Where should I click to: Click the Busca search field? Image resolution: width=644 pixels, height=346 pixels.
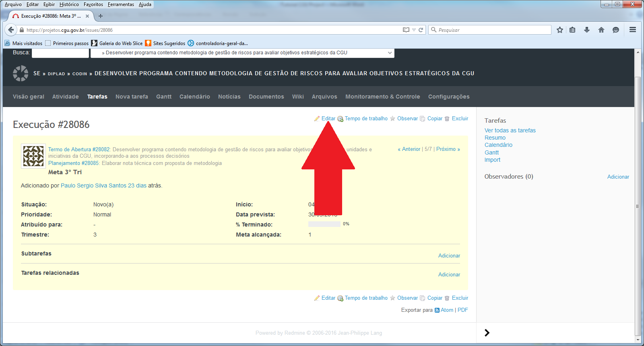tap(60, 53)
